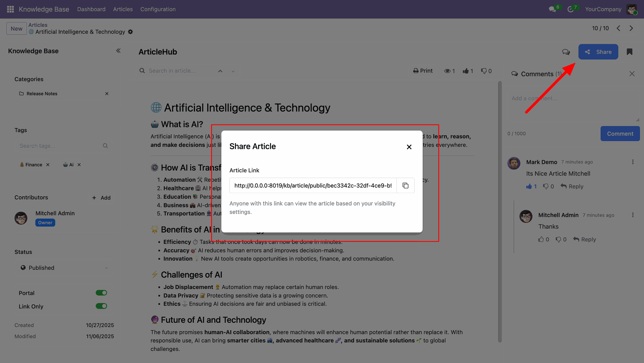Open the Dashboard menu
Image resolution: width=644 pixels, height=363 pixels.
91,9
